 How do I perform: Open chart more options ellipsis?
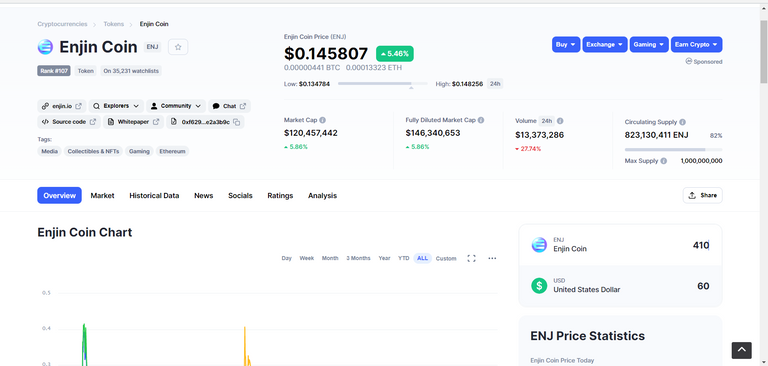(492, 258)
